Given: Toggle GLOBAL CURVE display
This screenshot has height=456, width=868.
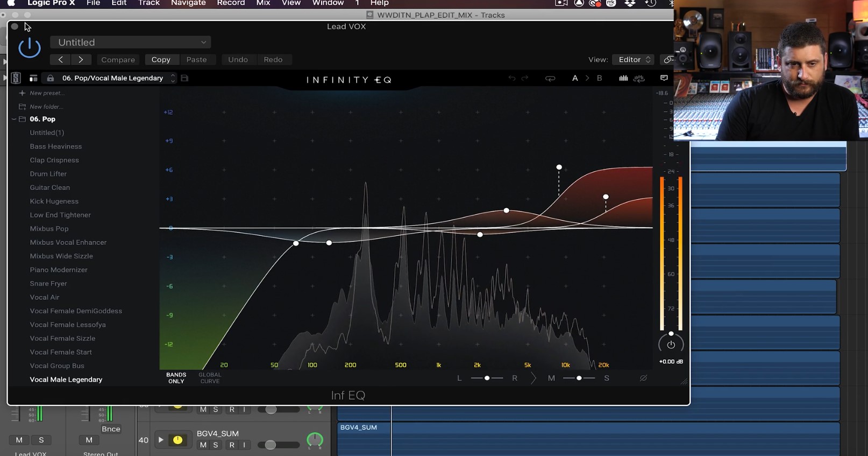Looking at the screenshot, I should click(210, 378).
